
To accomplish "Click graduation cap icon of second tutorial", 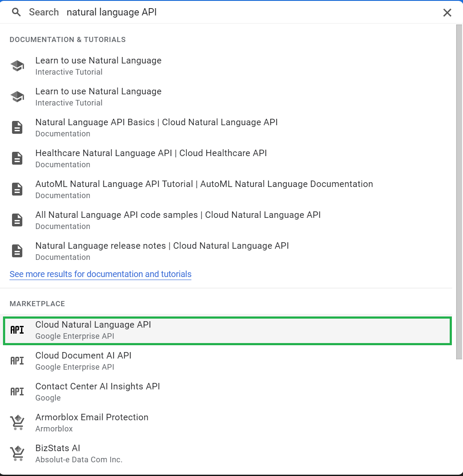I will tap(17, 96).
